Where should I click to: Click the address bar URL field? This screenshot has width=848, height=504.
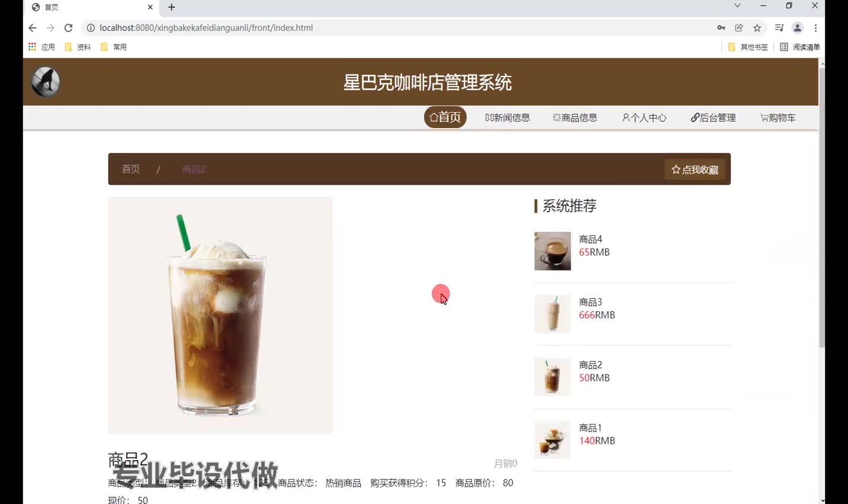397,28
